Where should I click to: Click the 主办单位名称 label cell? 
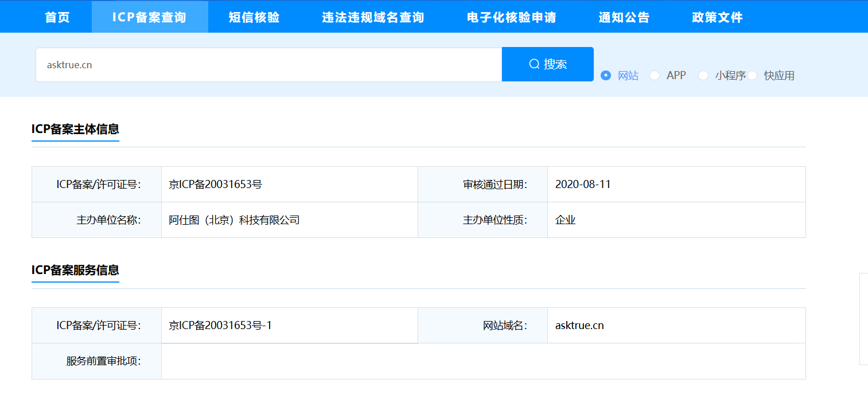click(x=96, y=220)
